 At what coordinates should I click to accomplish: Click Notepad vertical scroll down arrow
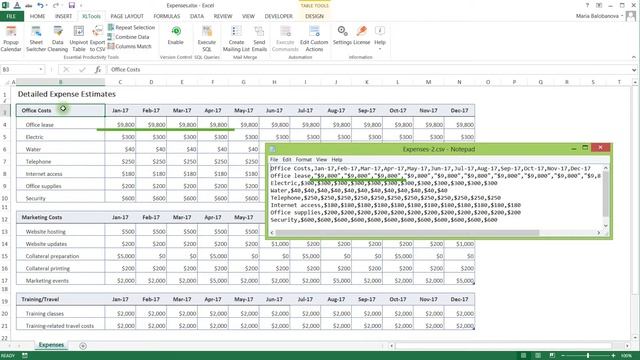(606, 225)
